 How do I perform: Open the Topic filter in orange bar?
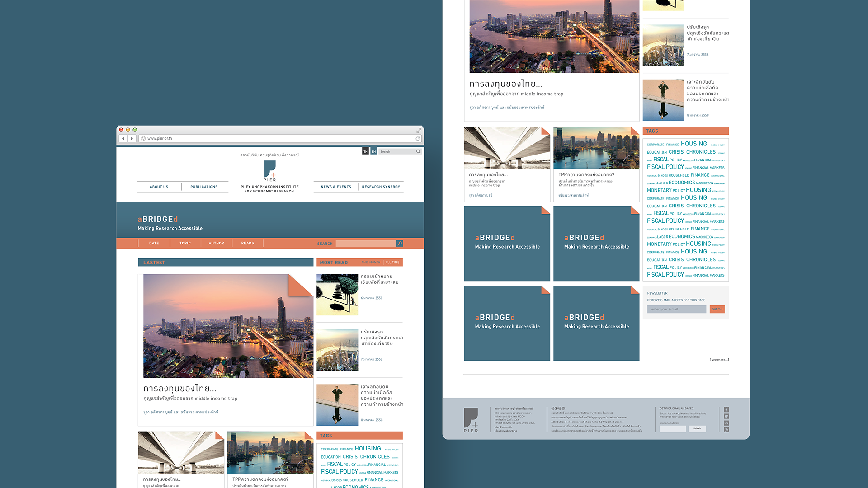(x=185, y=244)
